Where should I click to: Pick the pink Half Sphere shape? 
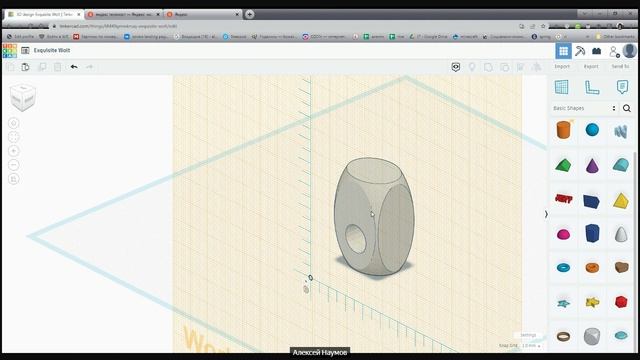pyautogui.click(x=564, y=234)
